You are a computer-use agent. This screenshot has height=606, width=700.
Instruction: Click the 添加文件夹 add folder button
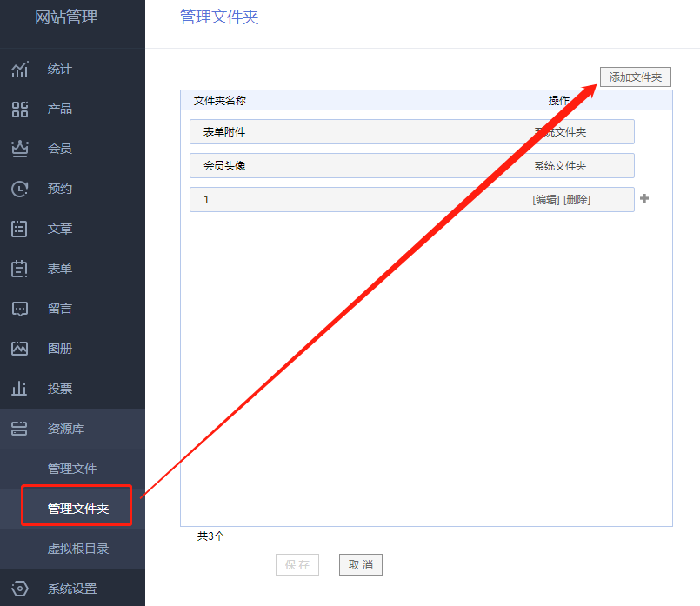635,77
